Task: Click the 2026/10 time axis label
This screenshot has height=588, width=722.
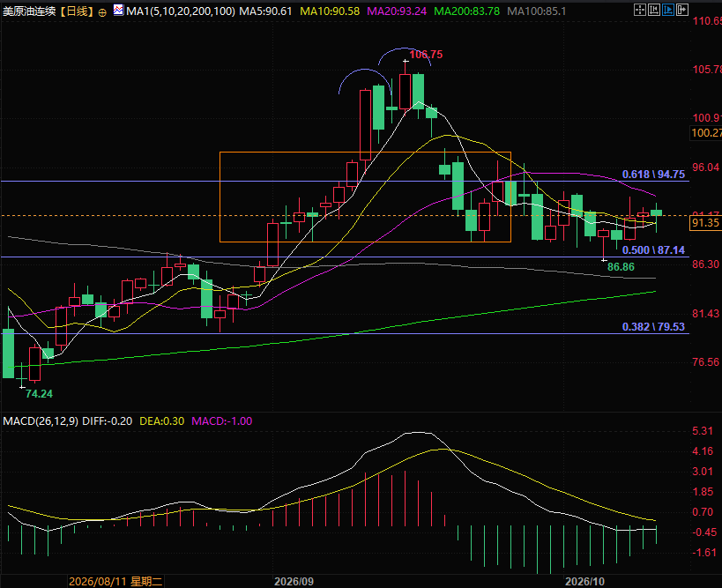Action: [584, 581]
